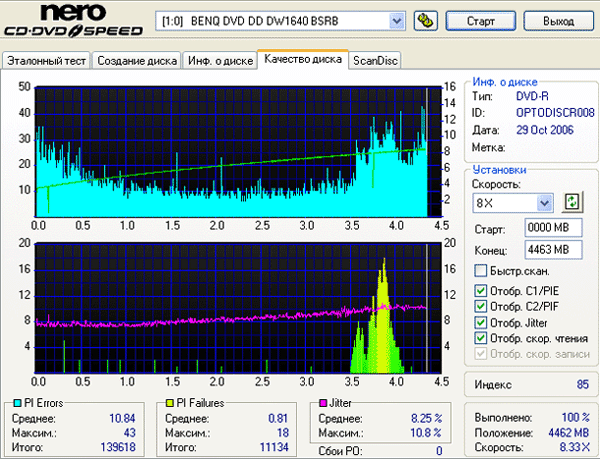Switch to the Эталонный тест tab

point(47,61)
